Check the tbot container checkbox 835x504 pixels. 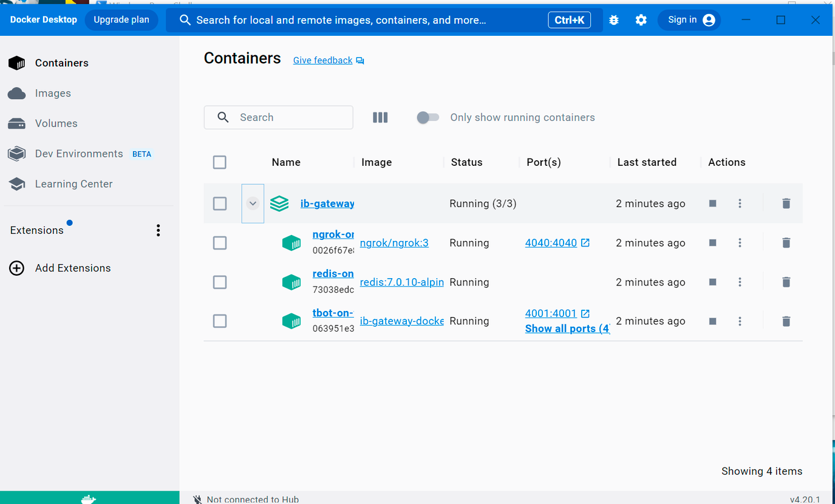[x=220, y=321]
